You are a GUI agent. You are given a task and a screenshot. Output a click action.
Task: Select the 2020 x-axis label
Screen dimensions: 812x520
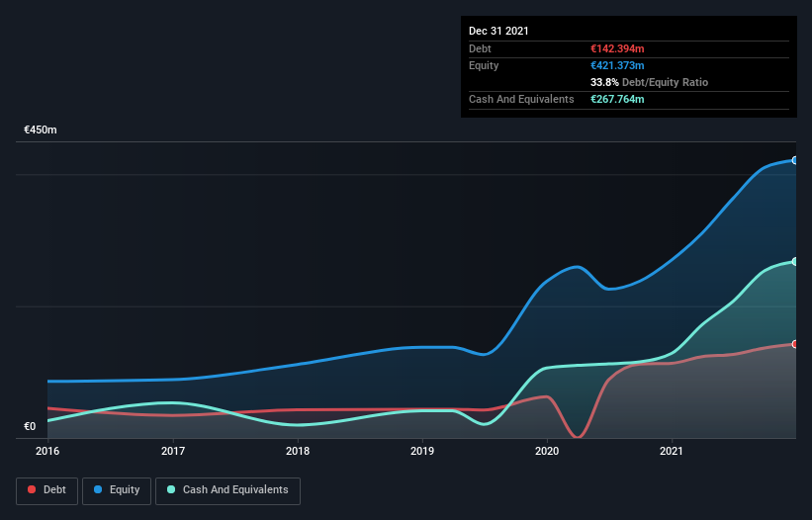[x=547, y=451]
